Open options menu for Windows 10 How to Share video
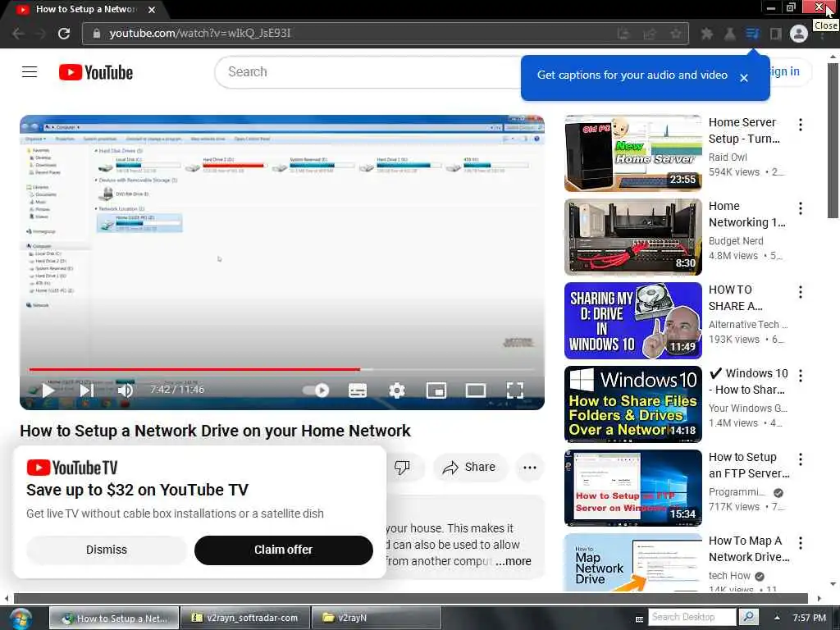Image resolution: width=840 pixels, height=630 pixels. pyautogui.click(x=801, y=376)
